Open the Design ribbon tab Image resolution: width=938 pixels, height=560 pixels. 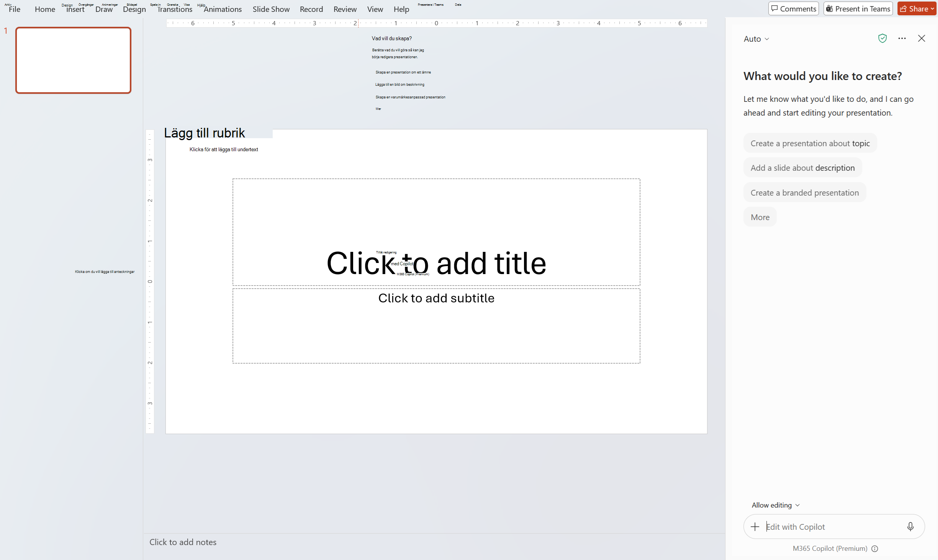point(134,9)
